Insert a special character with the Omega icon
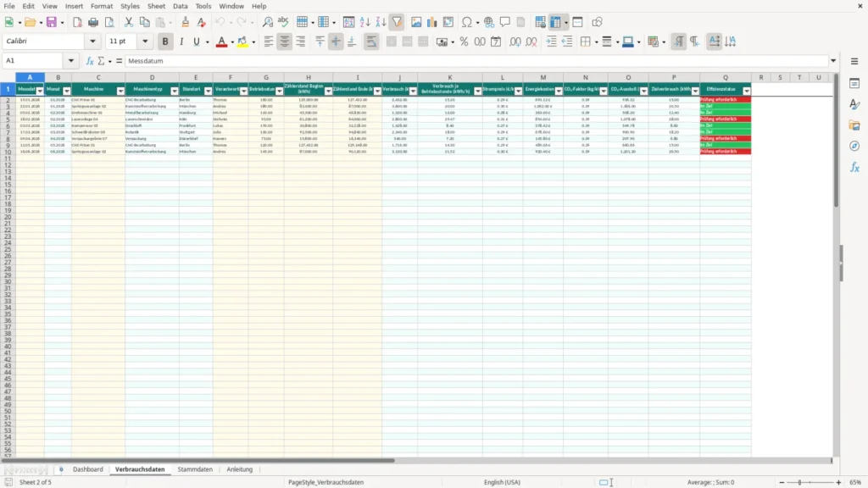868x488 pixels. 467,22
